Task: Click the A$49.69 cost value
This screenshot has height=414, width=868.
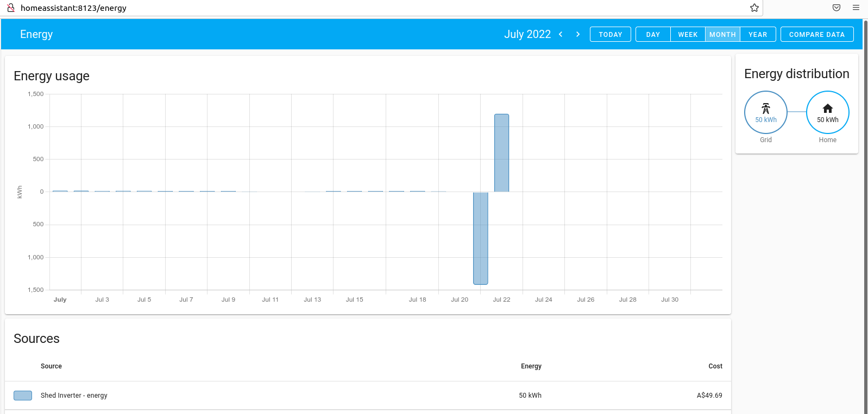Action: (x=709, y=396)
